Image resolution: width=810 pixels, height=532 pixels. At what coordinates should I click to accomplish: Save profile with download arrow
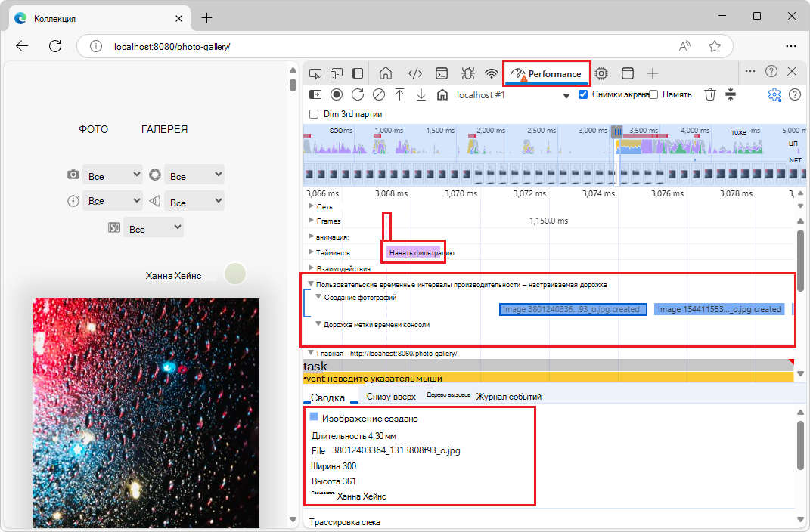tap(421, 94)
